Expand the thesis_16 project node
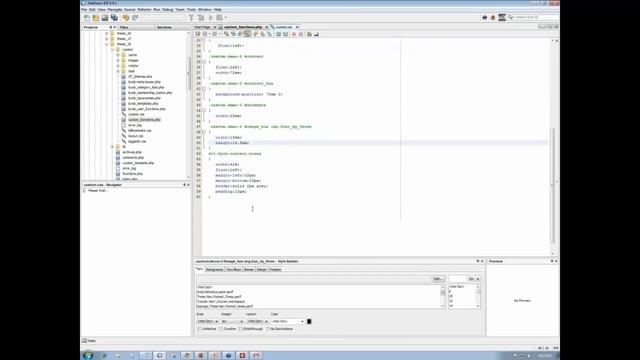 [x=107, y=33]
